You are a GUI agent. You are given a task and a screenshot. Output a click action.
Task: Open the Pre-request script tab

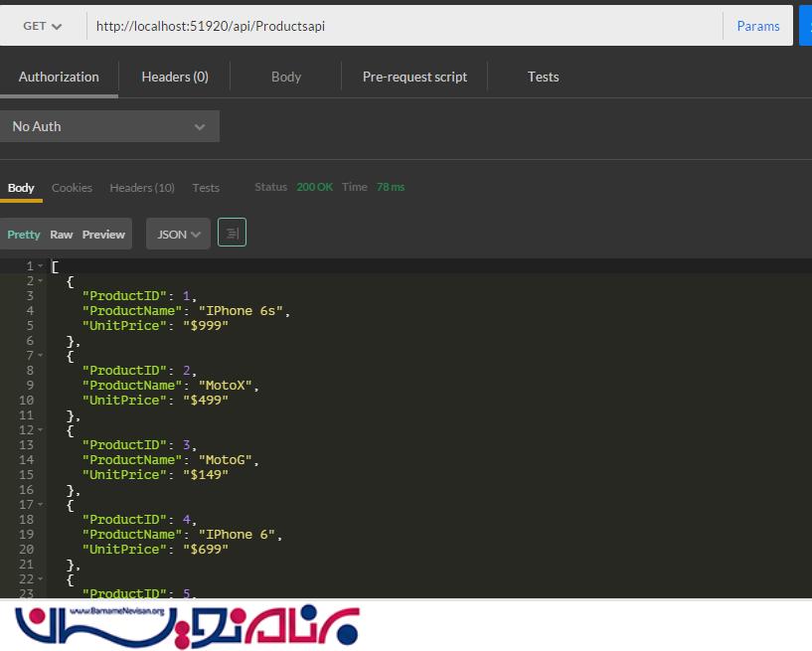414,77
